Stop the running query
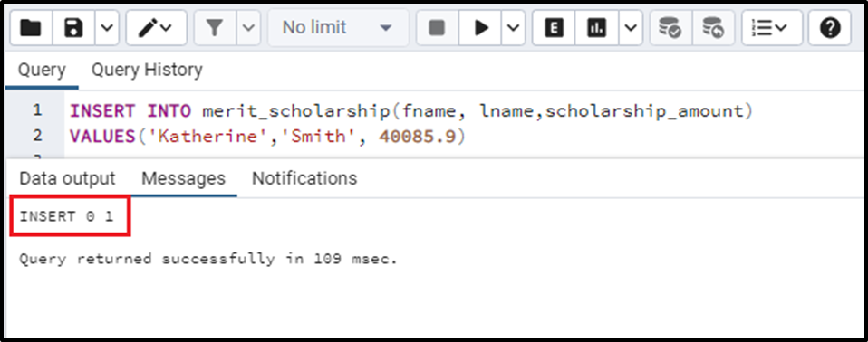Screen dimensions: 868x342 click(x=438, y=27)
